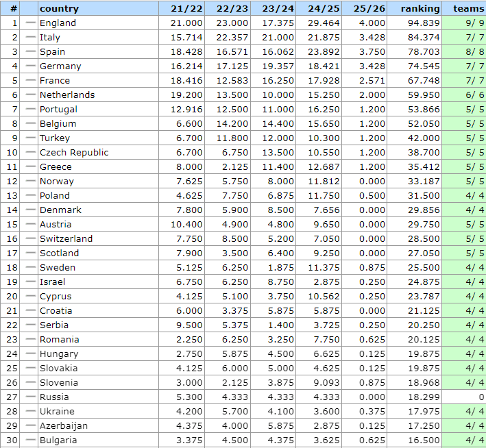486x448 pixels.
Task: Click the no-change dash icon beside Turkey
Action: [30, 138]
